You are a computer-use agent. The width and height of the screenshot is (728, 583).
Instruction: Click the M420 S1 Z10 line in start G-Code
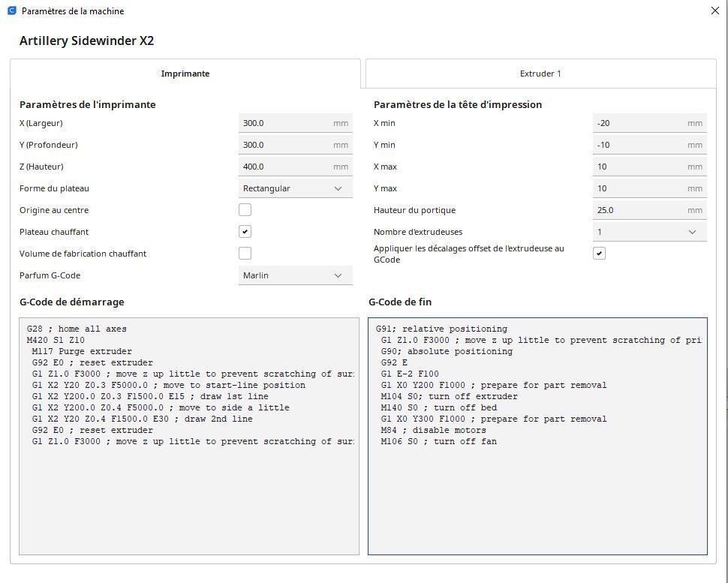coord(56,340)
